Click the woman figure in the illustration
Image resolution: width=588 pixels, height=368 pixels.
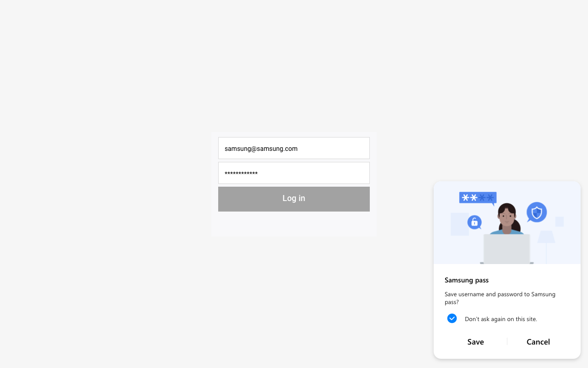pos(507,218)
